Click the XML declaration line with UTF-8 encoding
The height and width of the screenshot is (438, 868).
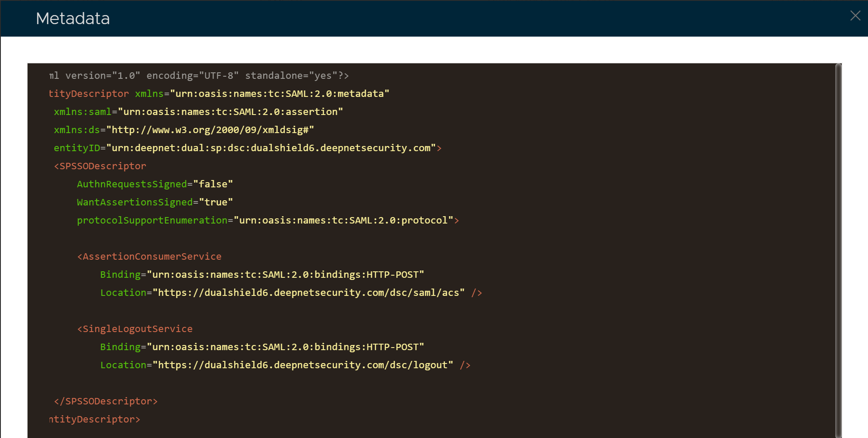point(199,76)
